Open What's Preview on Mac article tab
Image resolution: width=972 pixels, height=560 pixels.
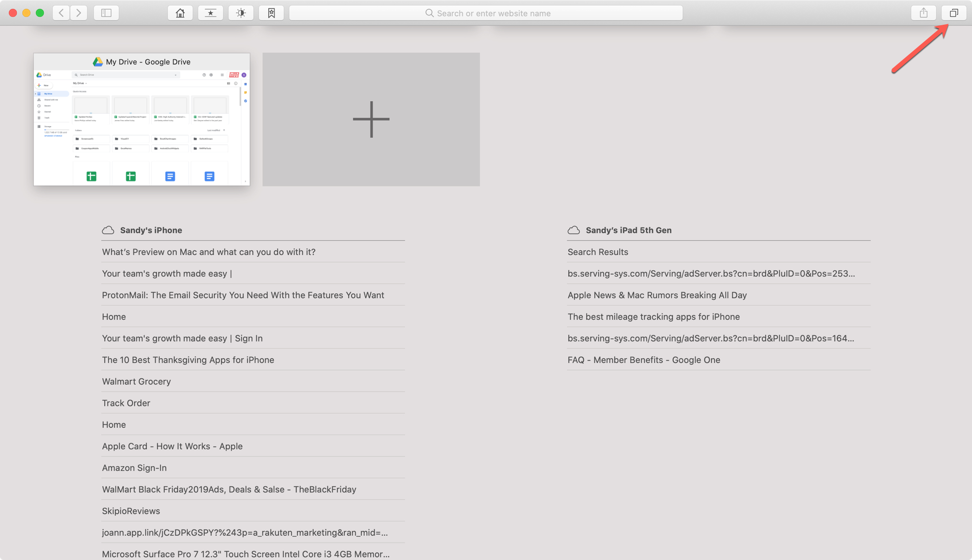[253, 252]
